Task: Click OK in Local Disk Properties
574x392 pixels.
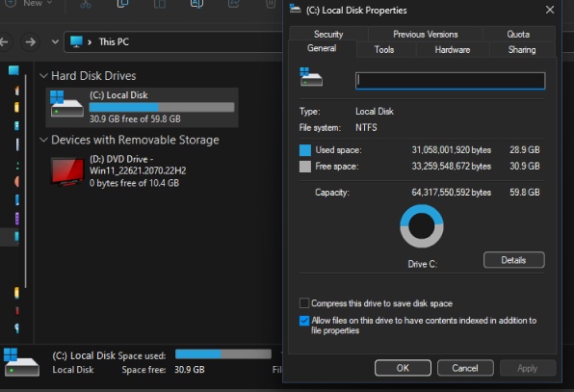Action: [403, 368]
